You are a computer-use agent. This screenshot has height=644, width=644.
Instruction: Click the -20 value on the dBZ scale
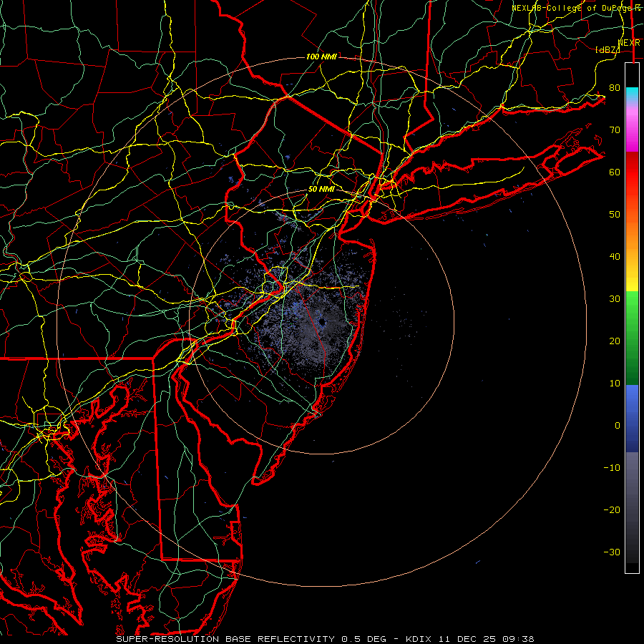pos(612,509)
